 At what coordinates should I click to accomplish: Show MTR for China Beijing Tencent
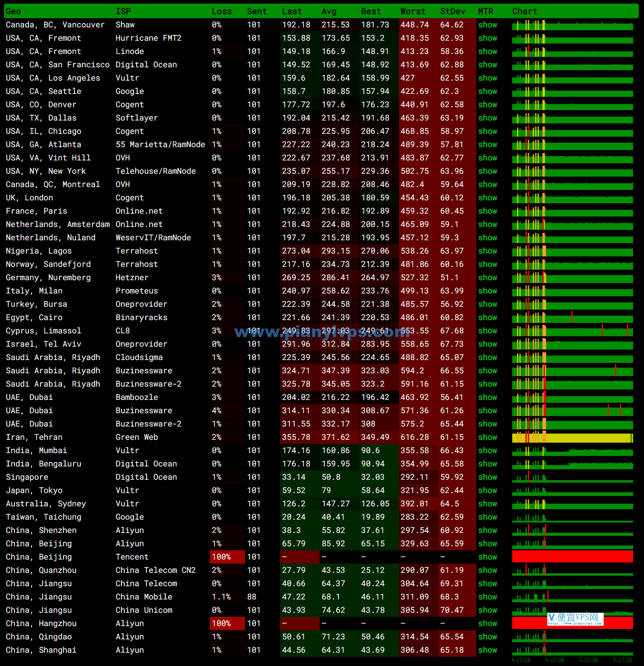coord(488,557)
